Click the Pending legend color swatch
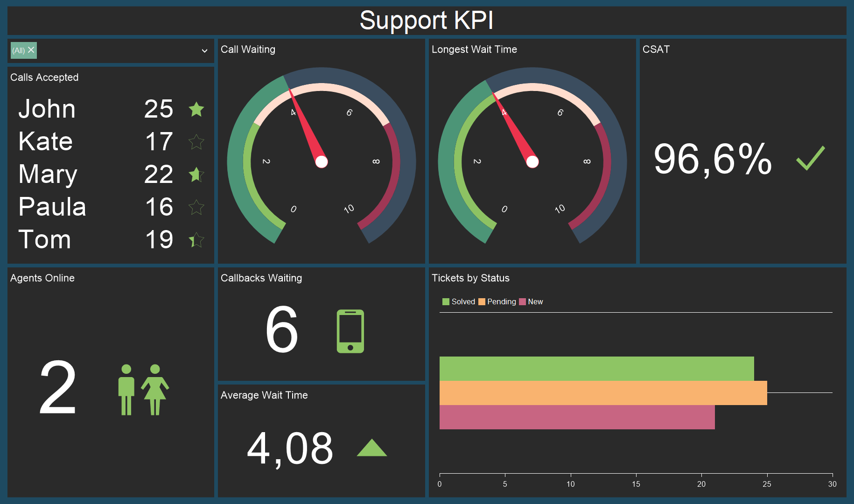854x504 pixels. coord(482,301)
